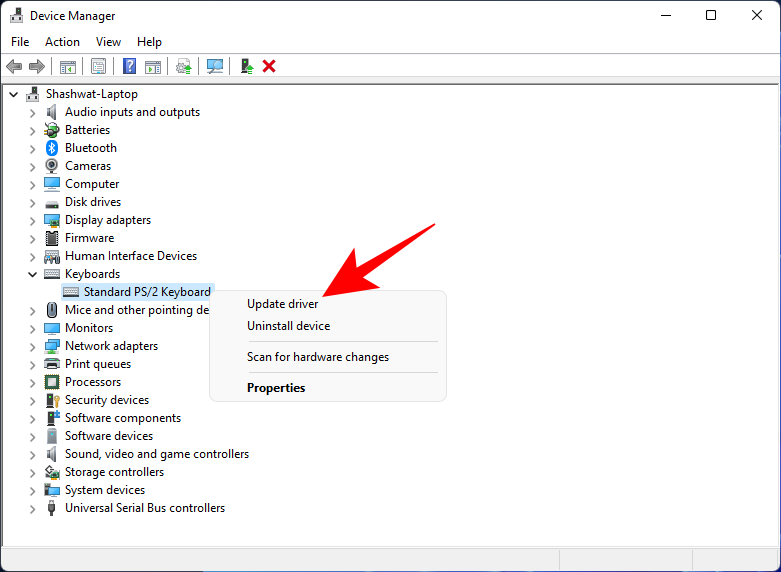The height and width of the screenshot is (572, 781).
Task: Select Uninstall device in the context menu
Action: [288, 326]
